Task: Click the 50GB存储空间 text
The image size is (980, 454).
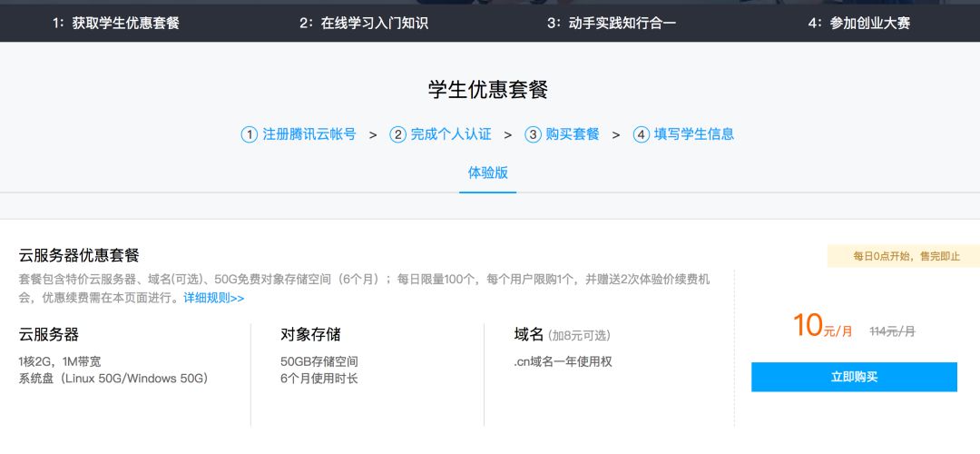Action: point(319,361)
